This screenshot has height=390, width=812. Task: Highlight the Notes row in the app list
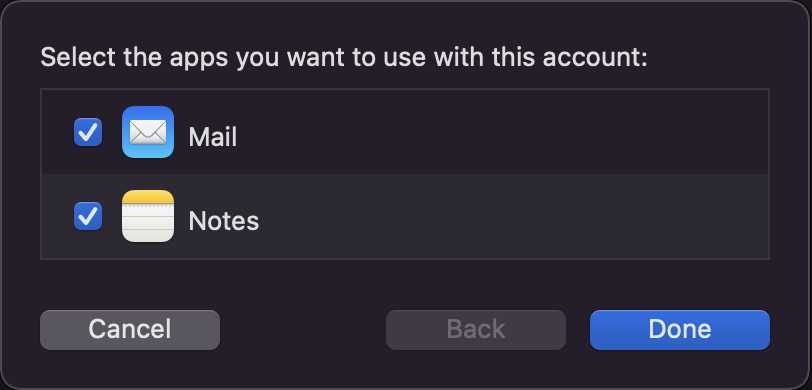tap(405, 216)
